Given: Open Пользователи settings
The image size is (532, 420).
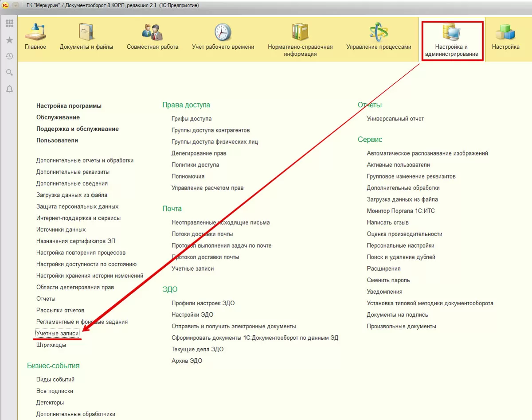Looking at the screenshot, I should (57, 140).
